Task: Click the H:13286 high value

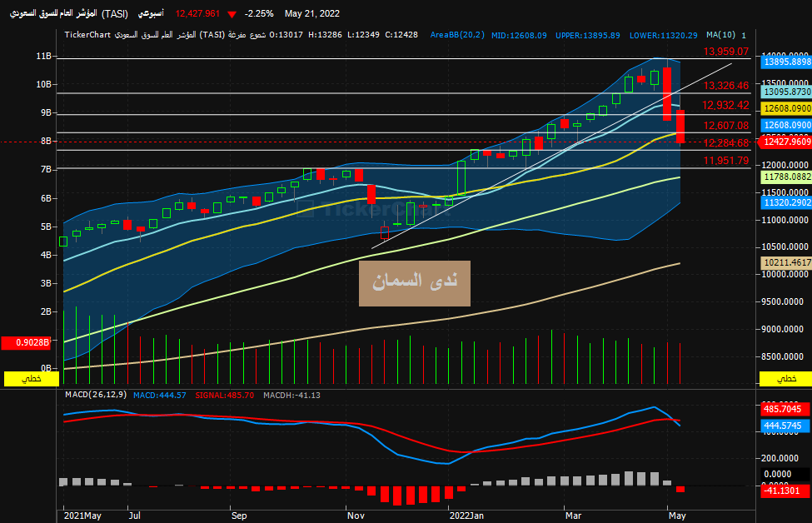Action: coord(325,35)
